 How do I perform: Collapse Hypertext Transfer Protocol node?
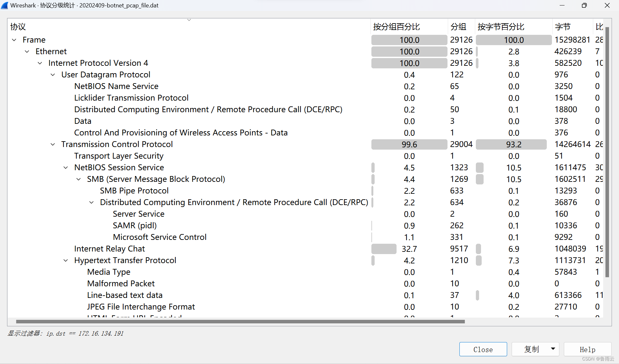[x=66, y=261]
